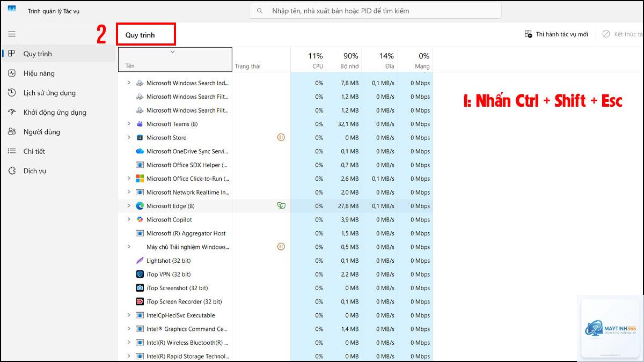This screenshot has width=644, height=362.
Task: Sort by the Trạng thái column header
Action: [261, 60]
